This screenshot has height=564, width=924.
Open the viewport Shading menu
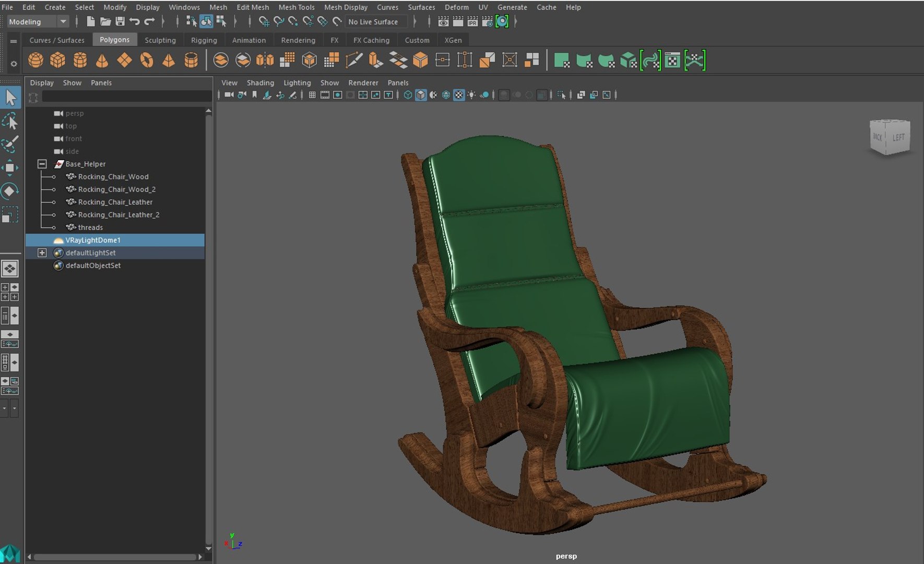[260, 83]
